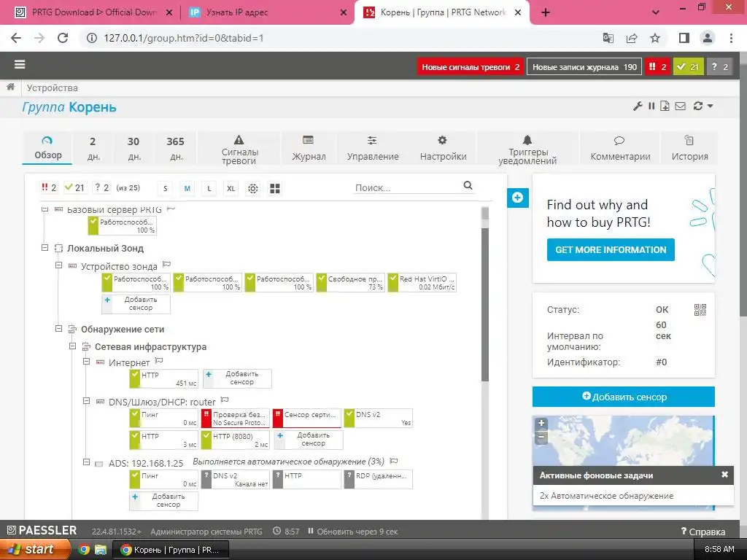Image resolution: width=747 pixels, height=560 pixels.
Task: Open the Триггеры уведомлений tab
Action: pos(527,149)
